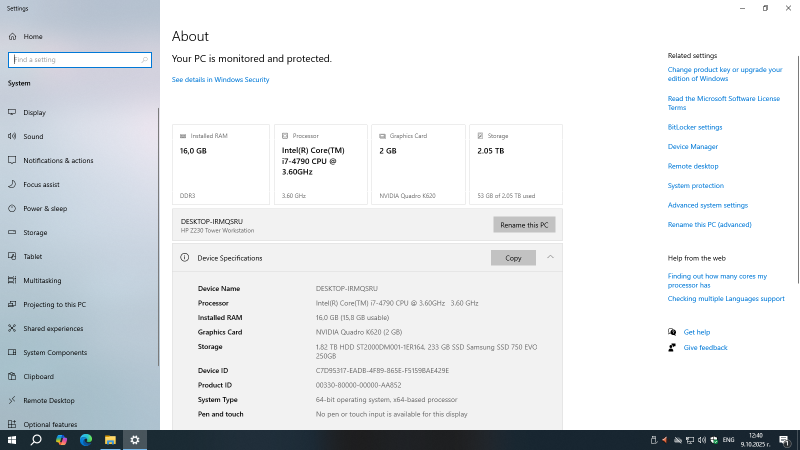The width and height of the screenshot is (800, 450).
Task: Open Display settings from the sidebar
Action: pyautogui.click(x=34, y=112)
